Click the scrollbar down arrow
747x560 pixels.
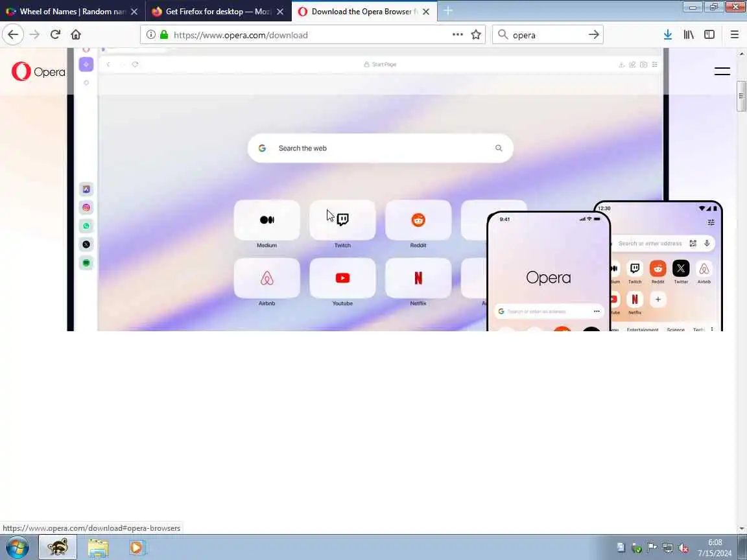tap(742, 529)
